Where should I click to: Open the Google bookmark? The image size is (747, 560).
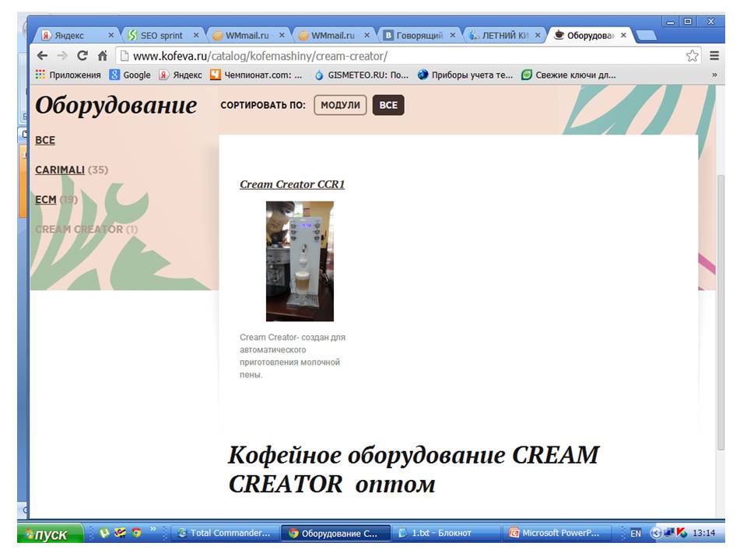point(130,75)
